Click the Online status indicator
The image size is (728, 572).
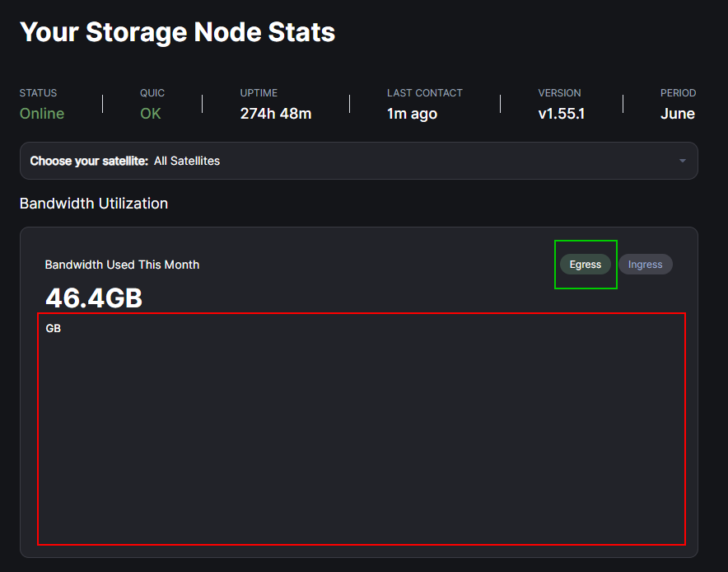tap(42, 114)
